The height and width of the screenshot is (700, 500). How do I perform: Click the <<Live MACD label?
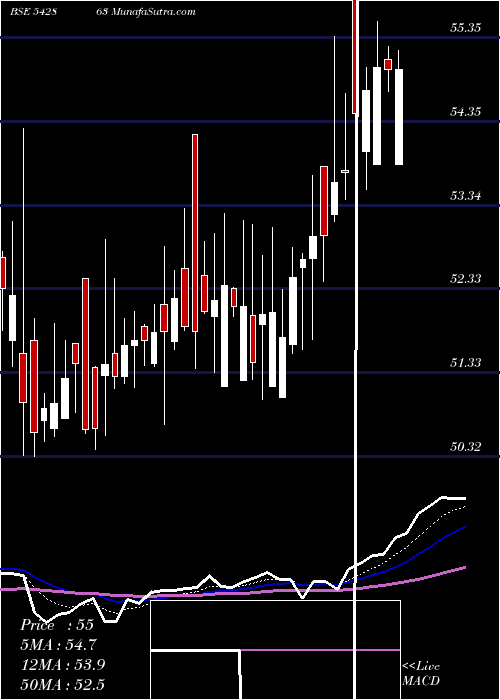[421, 674]
